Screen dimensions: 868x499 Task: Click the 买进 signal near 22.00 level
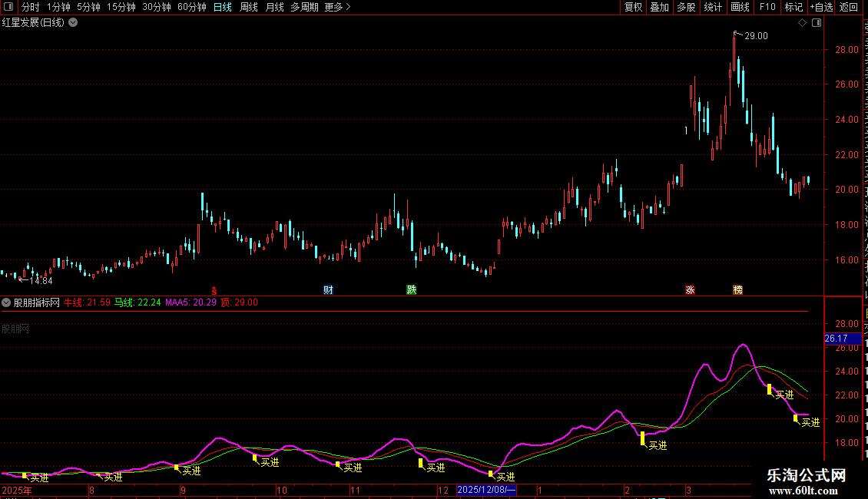click(784, 395)
